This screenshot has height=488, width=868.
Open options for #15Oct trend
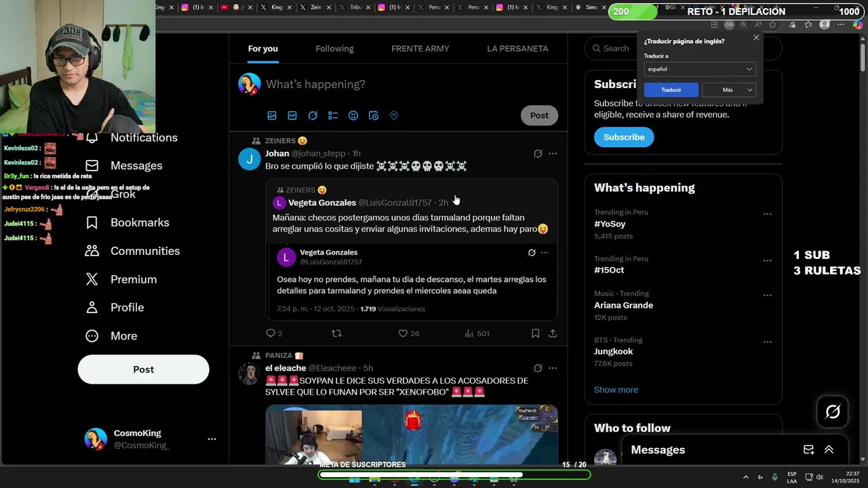coord(767,260)
